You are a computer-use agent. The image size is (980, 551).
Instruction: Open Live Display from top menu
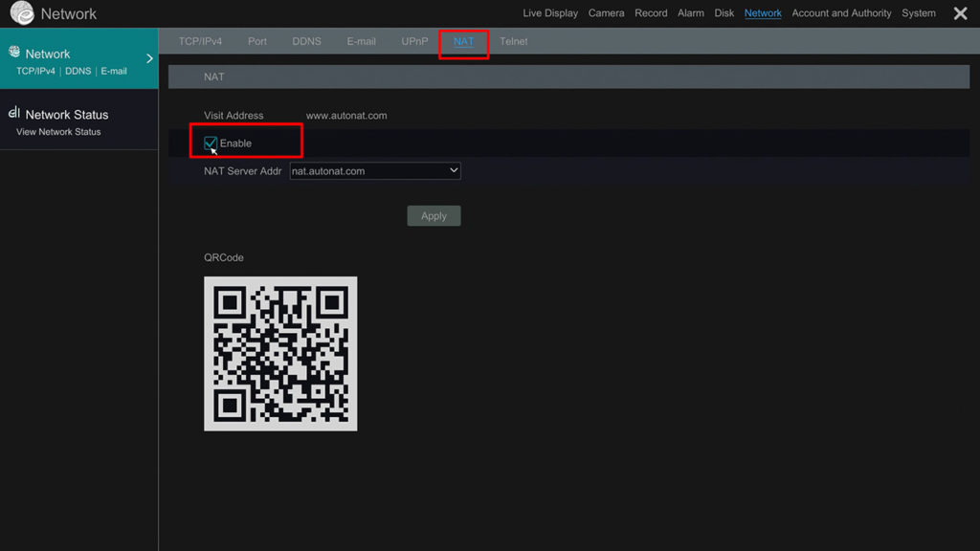tap(550, 13)
